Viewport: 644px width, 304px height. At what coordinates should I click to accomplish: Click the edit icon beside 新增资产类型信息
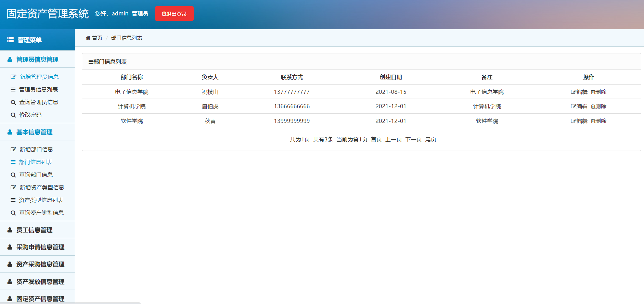coord(13,187)
